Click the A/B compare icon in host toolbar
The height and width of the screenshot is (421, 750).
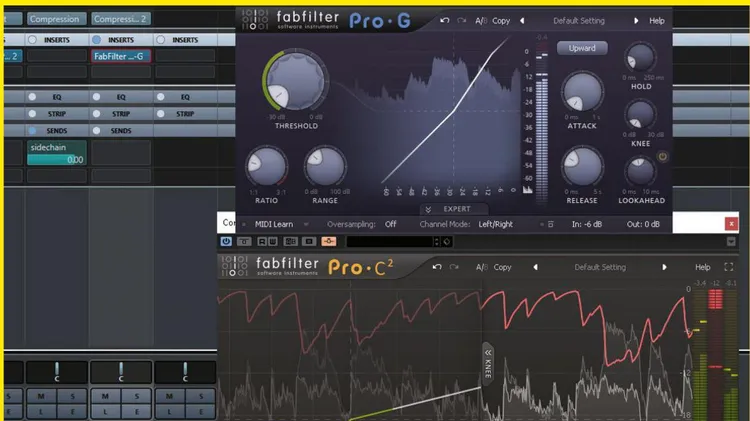point(290,242)
